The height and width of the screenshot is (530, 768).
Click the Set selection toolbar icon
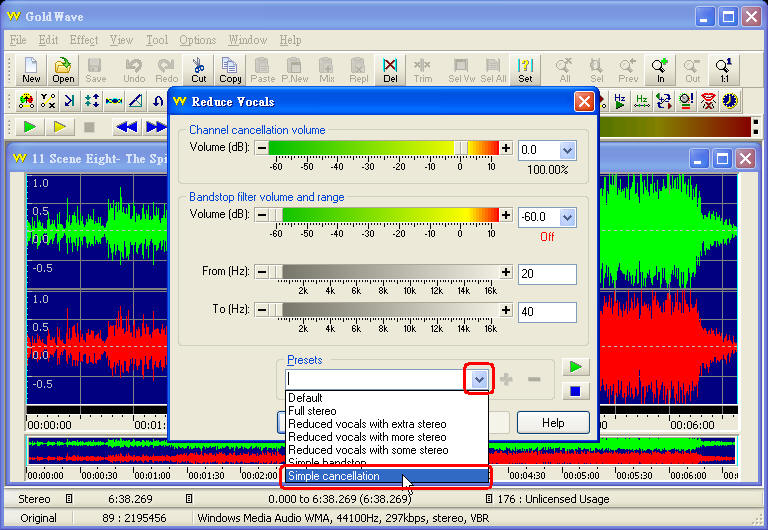coord(525,70)
